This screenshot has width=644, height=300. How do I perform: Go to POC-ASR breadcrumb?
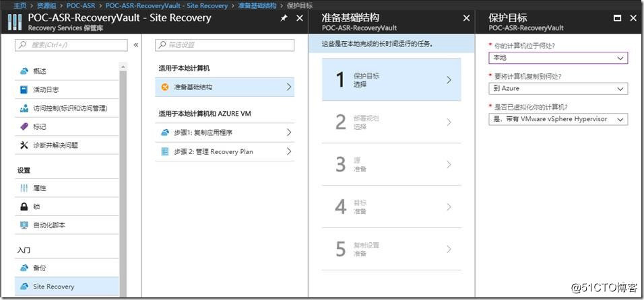coord(81,5)
